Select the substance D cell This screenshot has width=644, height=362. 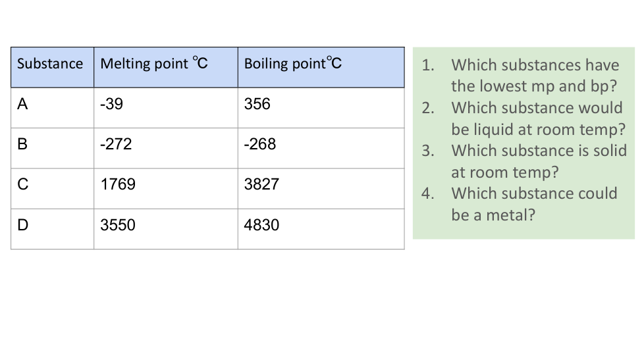coord(23,225)
